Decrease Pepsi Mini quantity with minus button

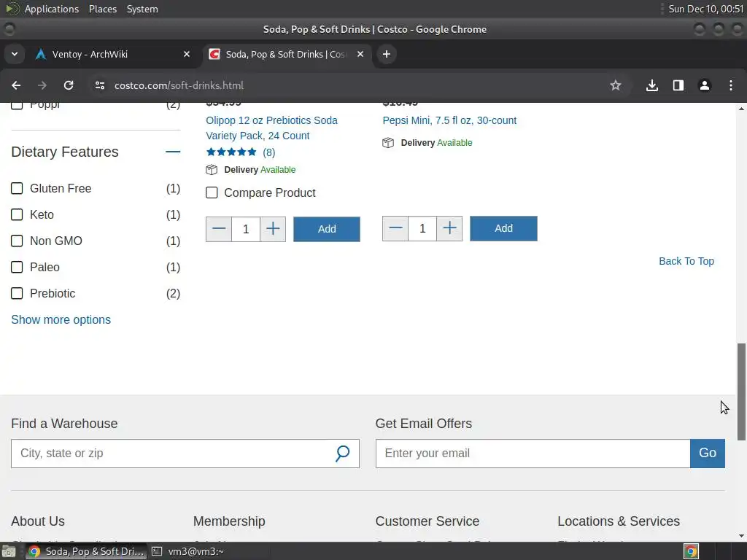click(x=395, y=228)
